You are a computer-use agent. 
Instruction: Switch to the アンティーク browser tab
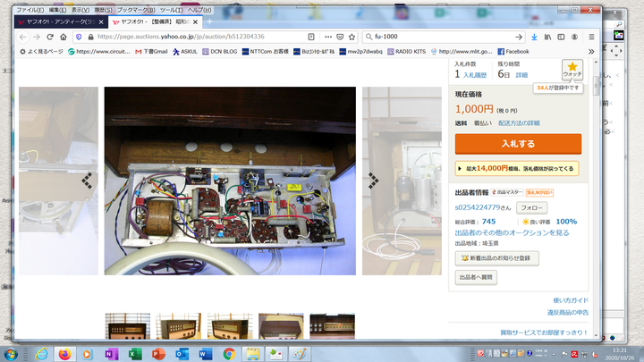click(60, 21)
